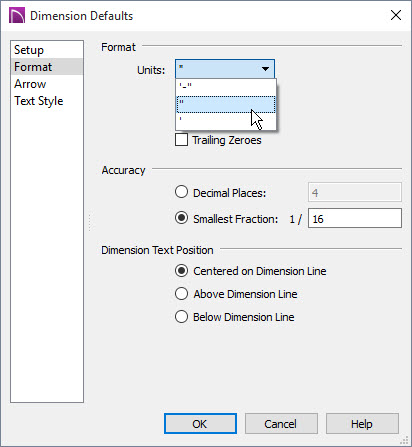Click the Smallest Fraction denominator field
Viewport: 412px width, 447px height.
pos(355,218)
